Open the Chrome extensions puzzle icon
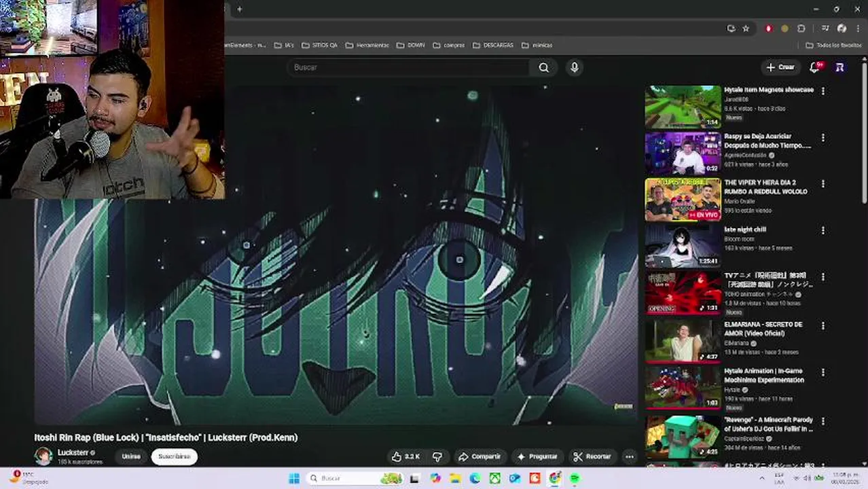This screenshot has width=868, height=489. tap(801, 29)
